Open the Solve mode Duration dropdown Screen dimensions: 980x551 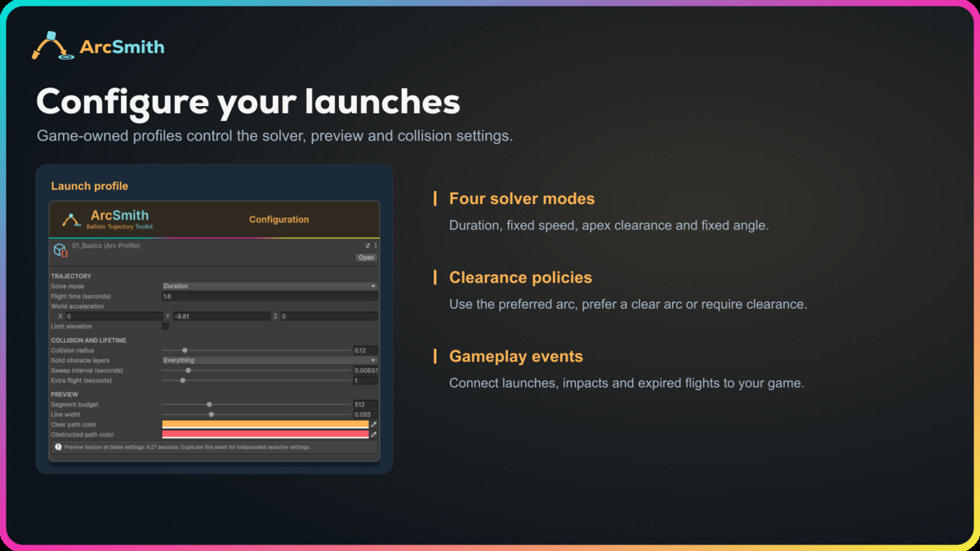269,287
